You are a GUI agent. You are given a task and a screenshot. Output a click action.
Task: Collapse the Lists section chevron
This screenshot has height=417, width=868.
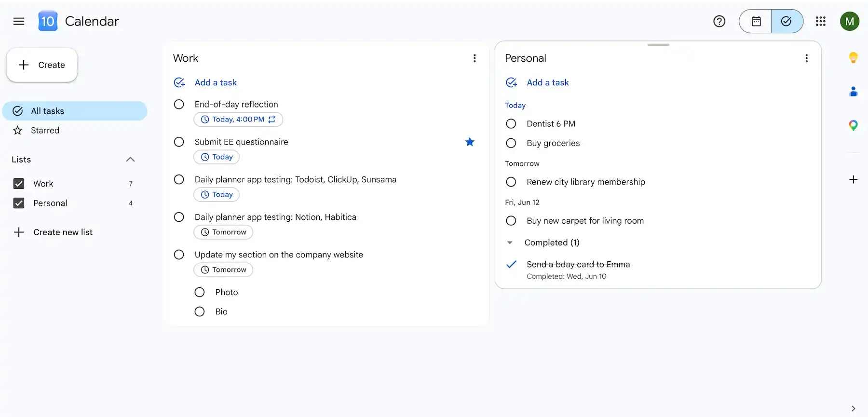(130, 160)
